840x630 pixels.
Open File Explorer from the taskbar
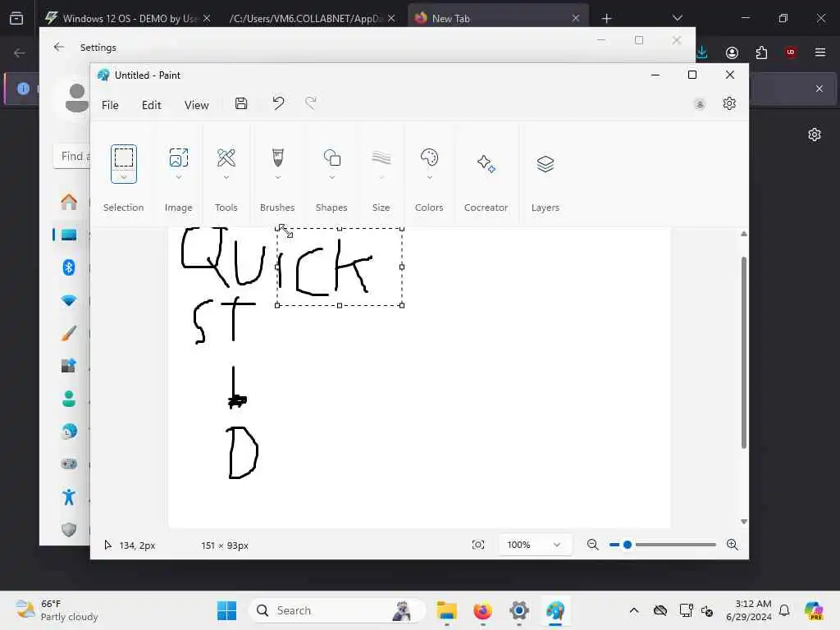(x=446, y=610)
